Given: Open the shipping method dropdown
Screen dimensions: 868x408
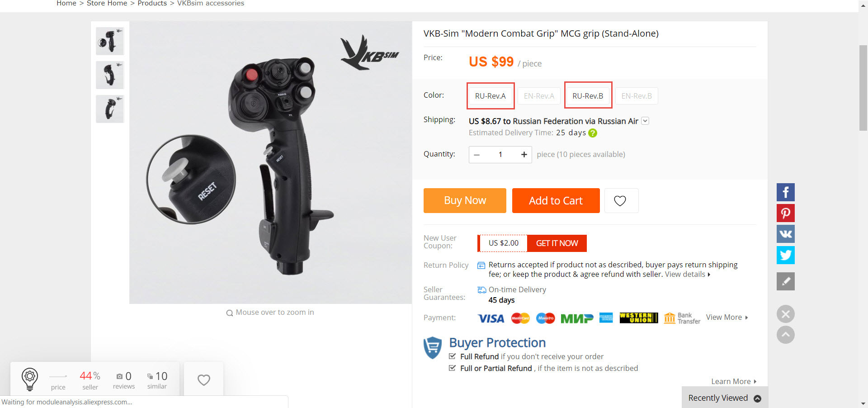Looking at the screenshot, I should coord(645,121).
